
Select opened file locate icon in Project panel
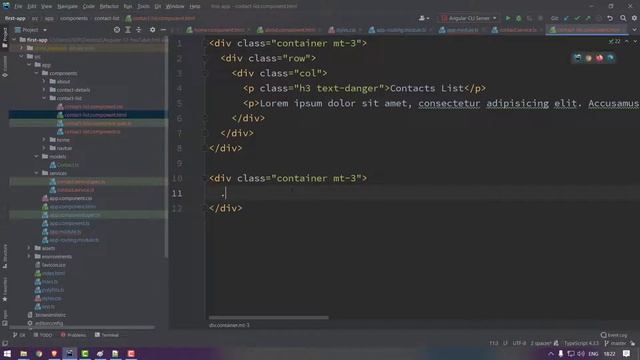coord(117,30)
